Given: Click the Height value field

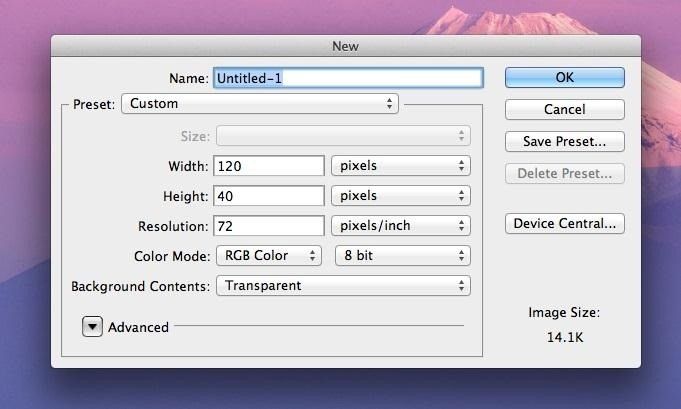Looking at the screenshot, I should (269, 196).
